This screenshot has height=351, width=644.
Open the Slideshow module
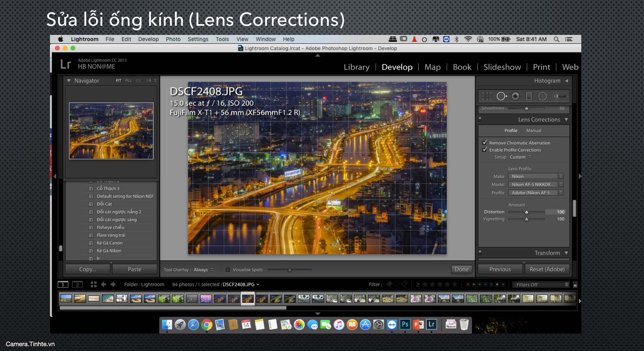point(502,67)
